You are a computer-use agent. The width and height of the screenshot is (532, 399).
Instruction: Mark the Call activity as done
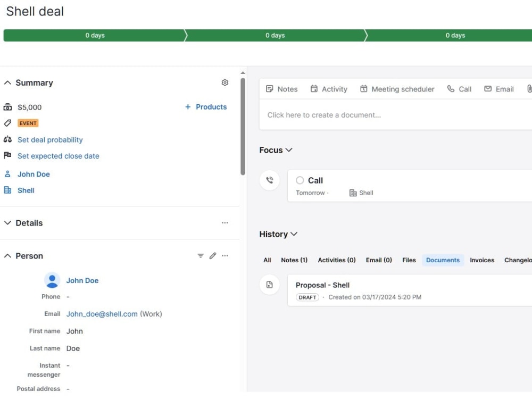[x=300, y=180]
